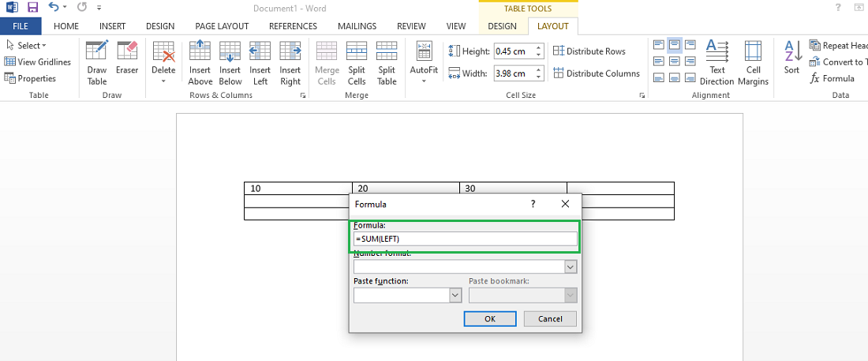Switch to the INSERT tab
Viewport: 868px width, 361px height.
click(112, 26)
